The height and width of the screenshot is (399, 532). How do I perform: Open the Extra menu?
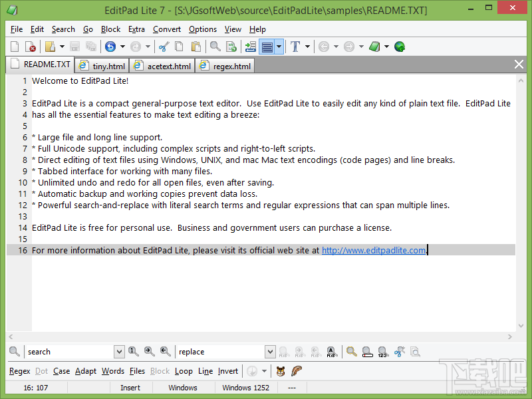(x=136, y=29)
